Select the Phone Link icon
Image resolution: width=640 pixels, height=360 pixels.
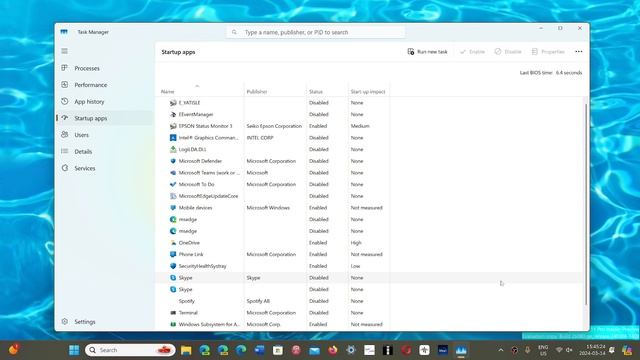(x=173, y=254)
